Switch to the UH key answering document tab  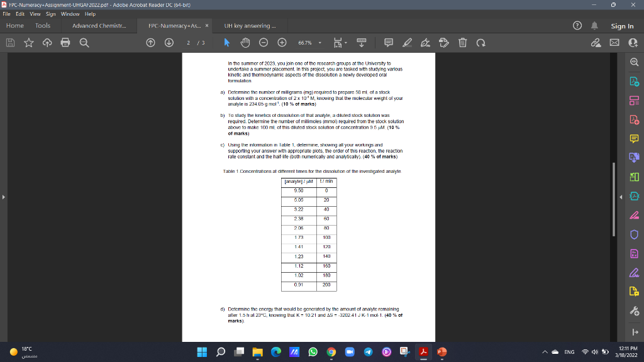250,25
